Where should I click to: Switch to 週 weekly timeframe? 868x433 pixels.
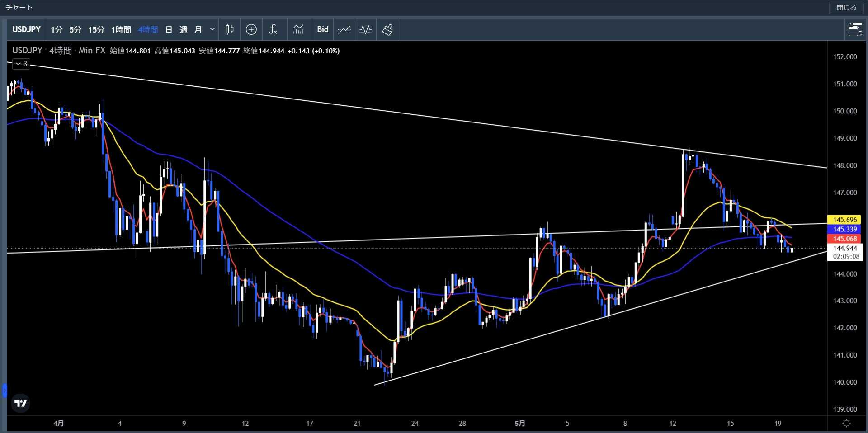[x=183, y=29]
